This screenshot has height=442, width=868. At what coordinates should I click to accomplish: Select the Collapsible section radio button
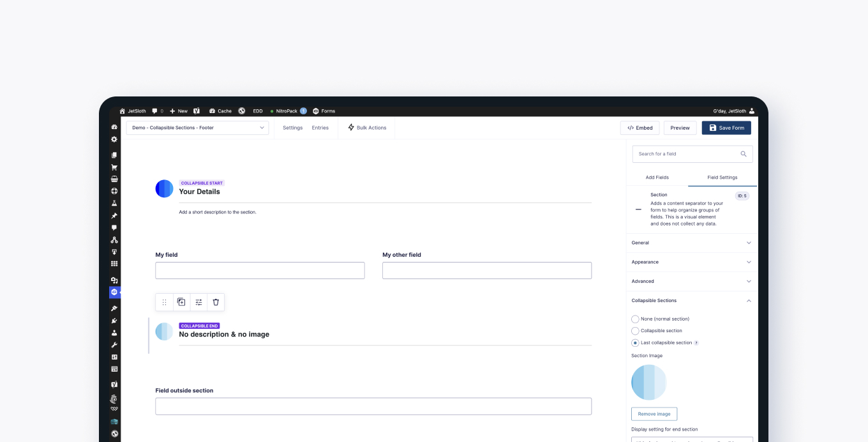635,331
